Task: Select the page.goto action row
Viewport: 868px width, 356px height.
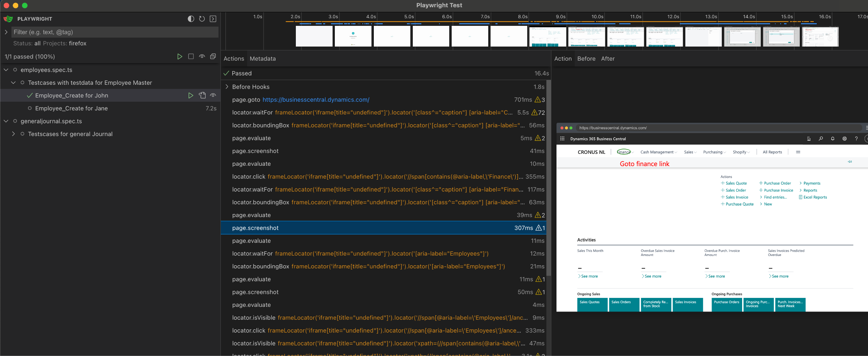Action: point(384,100)
